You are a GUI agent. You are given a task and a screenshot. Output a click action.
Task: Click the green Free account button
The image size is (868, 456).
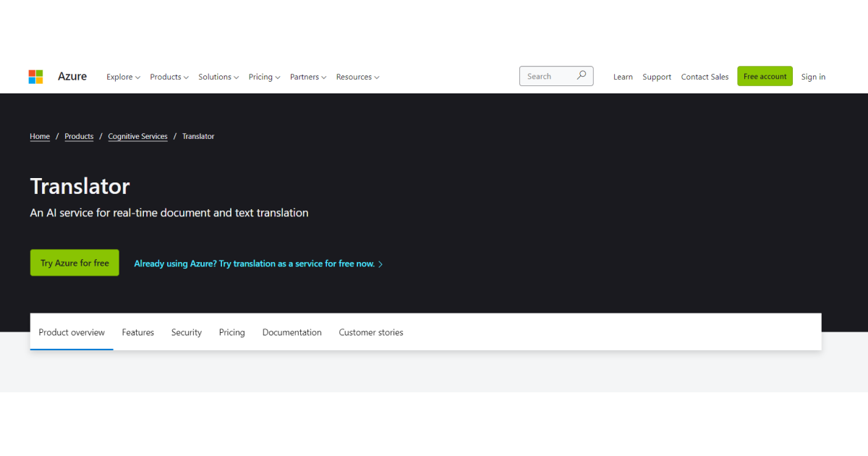[765, 75]
